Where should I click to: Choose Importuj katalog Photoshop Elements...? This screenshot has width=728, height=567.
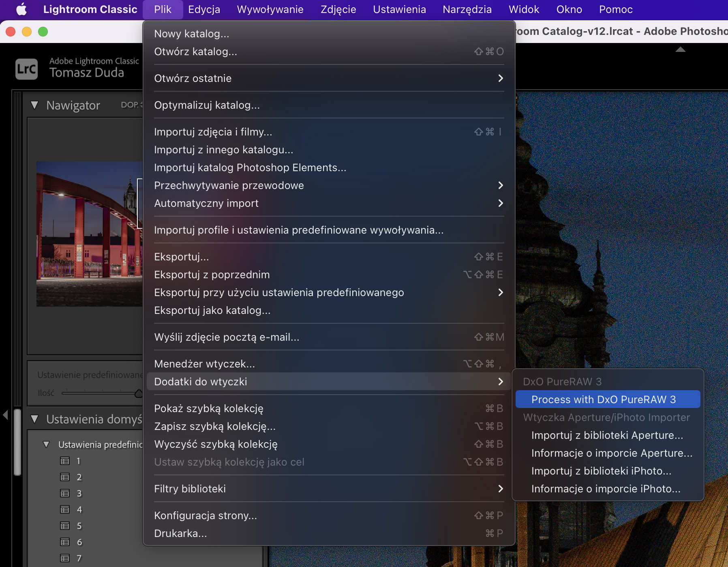tap(329, 168)
